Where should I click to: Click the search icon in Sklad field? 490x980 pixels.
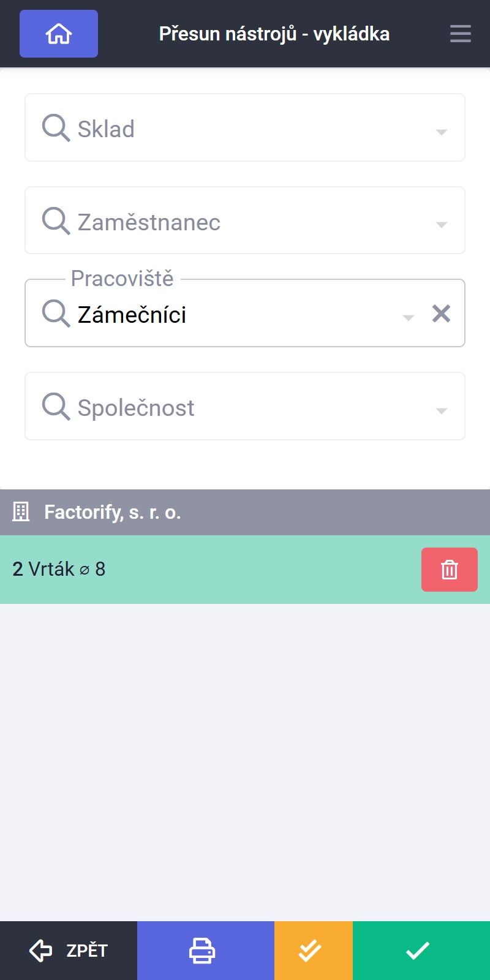click(x=56, y=129)
